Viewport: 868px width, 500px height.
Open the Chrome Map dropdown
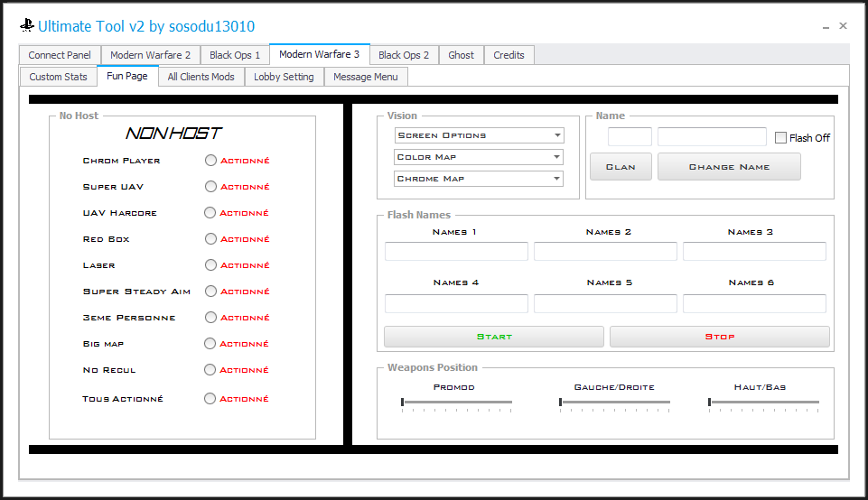(479, 179)
